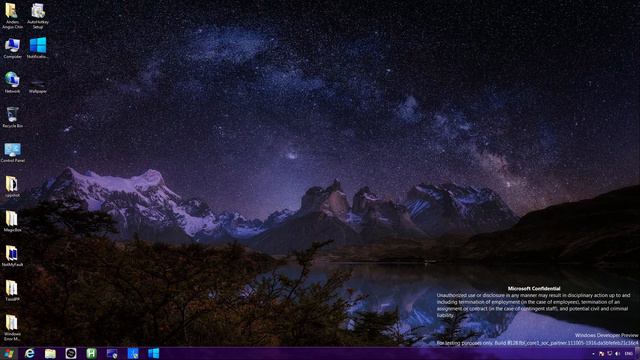Click the Start orb on the taskbar
The height and width of the screenshot is (360, 640).
click(x=9, y=353)
